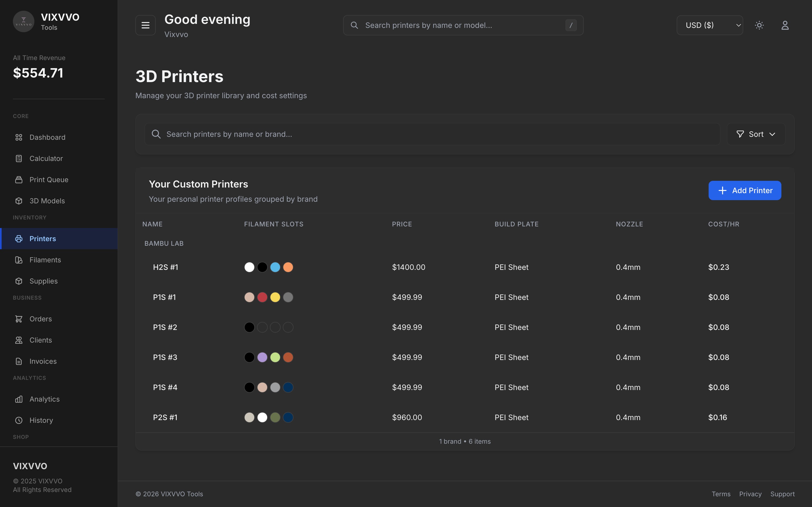The height and width of the screenshot is (507, 812).
Task: Navigate to Filaments in the sidebar
Action: click(45, 260)
